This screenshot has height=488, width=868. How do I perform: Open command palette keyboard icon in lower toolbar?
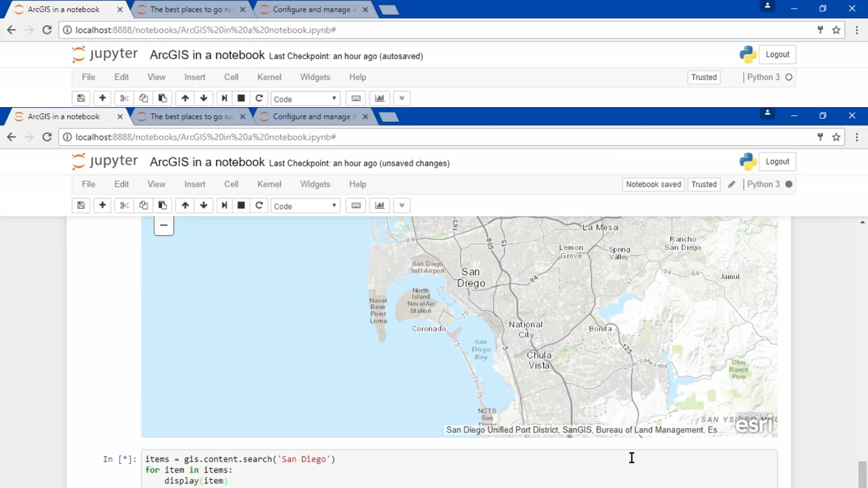356,205
